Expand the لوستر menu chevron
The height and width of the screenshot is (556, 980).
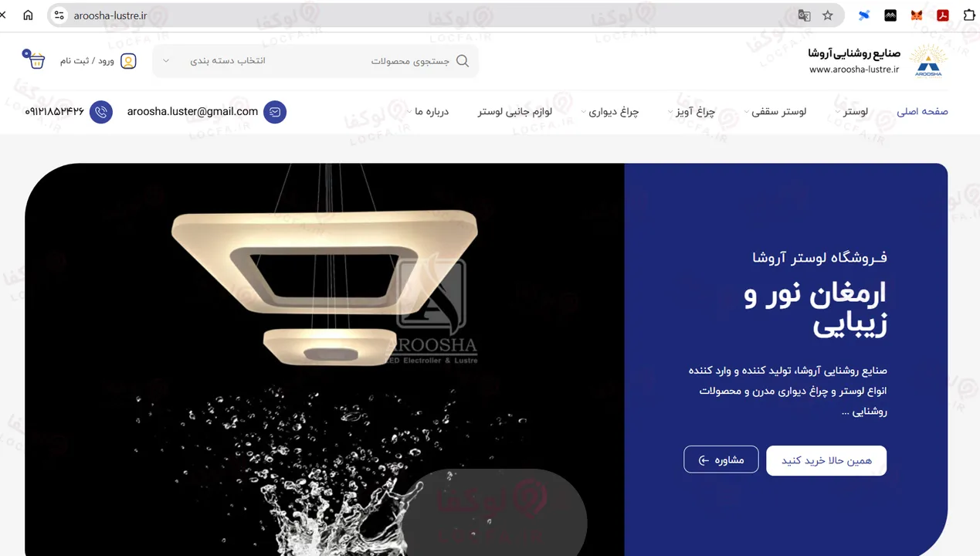coord(837,113)
